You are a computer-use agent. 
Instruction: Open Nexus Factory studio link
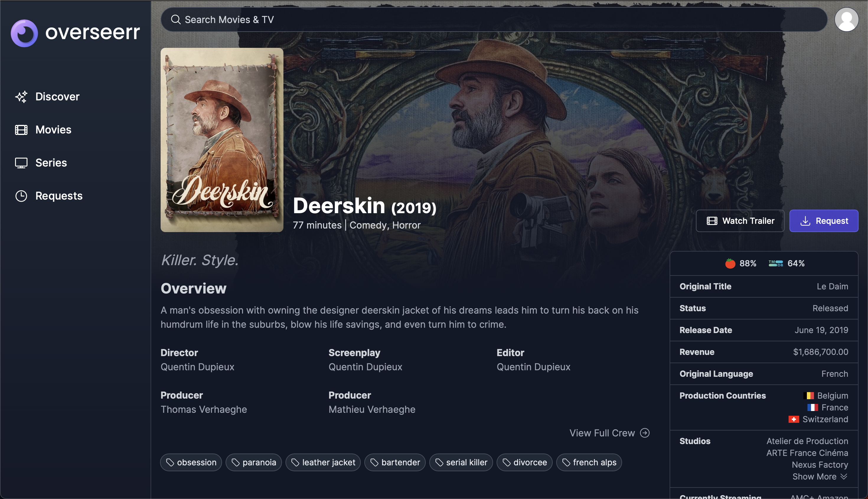[x=820, y=465]
